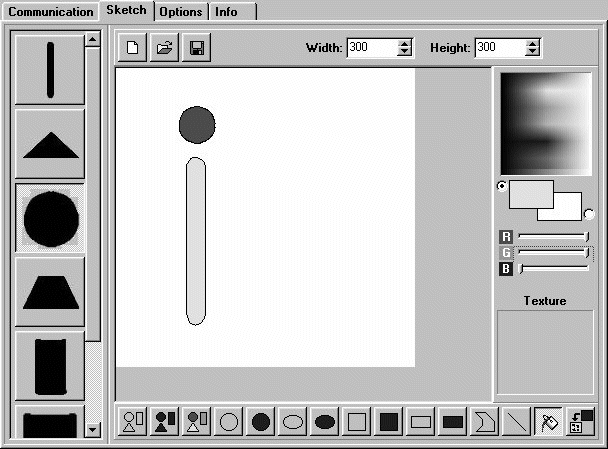Decrease the Height value with down arrow
This screenshot has width=608, height=449.
tap(532, 52)
